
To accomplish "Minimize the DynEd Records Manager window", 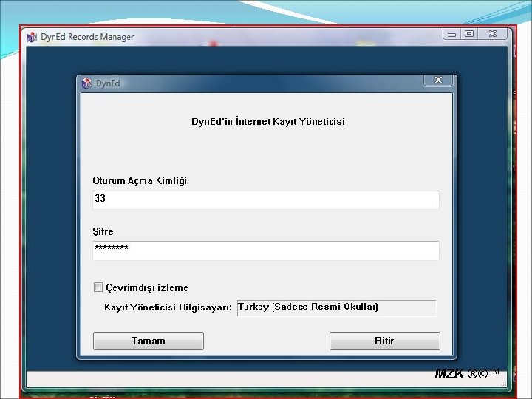I will [x=451, y=34].
